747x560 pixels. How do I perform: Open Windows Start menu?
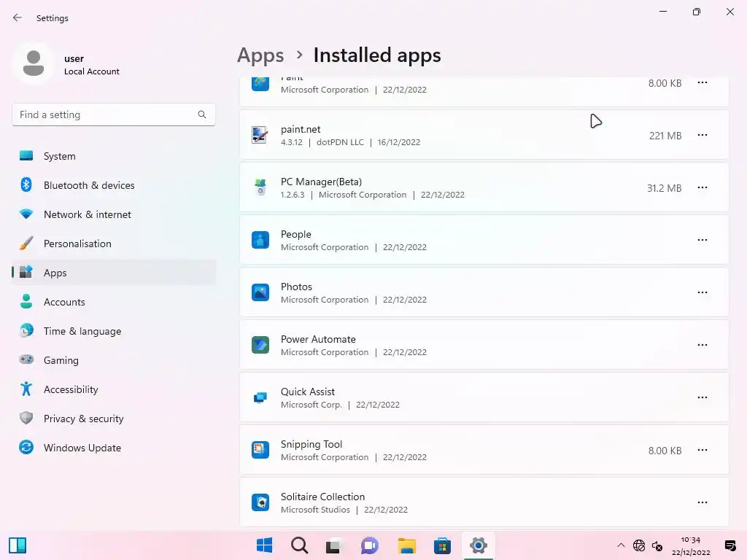pos(264,545)
